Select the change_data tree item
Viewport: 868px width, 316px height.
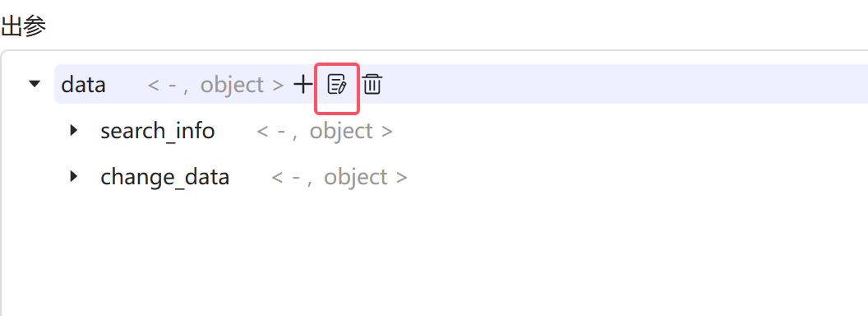[x=164, y=178]
